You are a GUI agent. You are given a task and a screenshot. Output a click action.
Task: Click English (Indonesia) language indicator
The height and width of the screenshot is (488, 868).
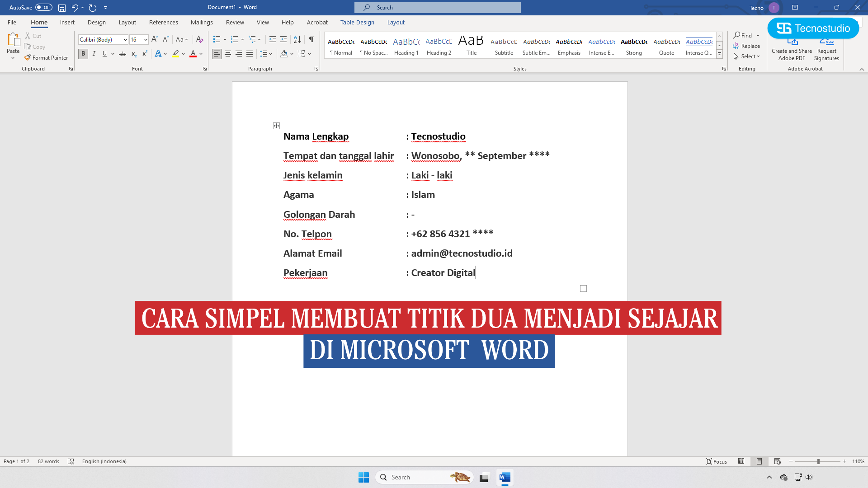(x=104, y=461)
